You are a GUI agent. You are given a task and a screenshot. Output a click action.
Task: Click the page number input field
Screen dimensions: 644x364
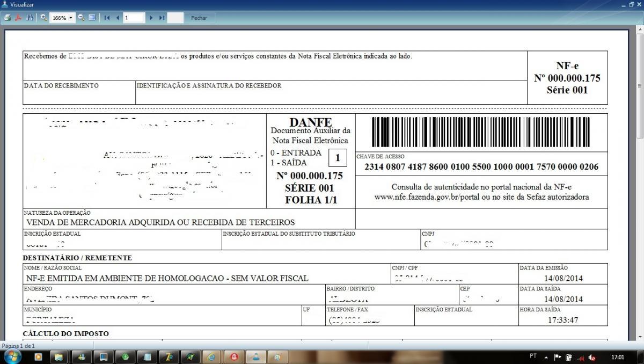pyautogui.click(x=134, y=18)
